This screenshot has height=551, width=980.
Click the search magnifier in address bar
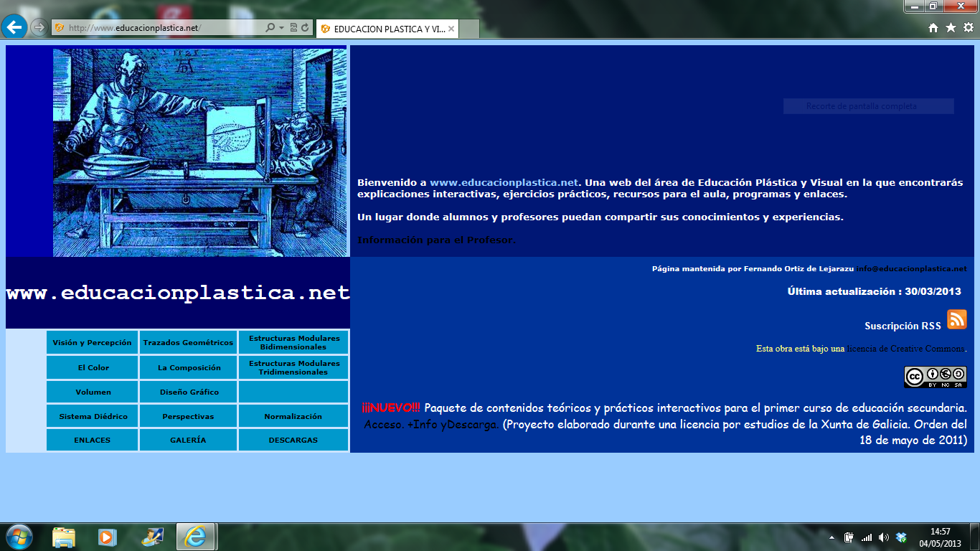tap(270, 28)
